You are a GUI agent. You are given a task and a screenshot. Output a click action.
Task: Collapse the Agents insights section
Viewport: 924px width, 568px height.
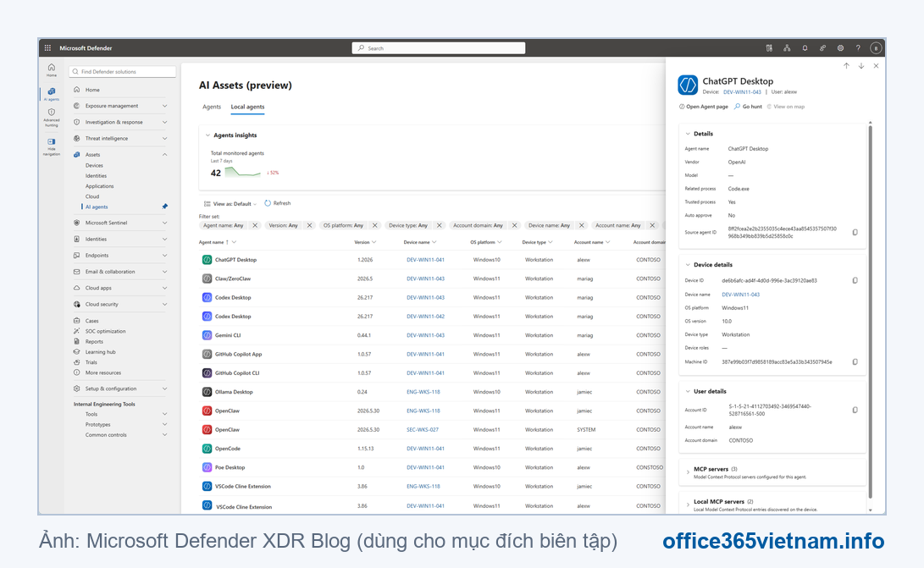tap(207, 135)
